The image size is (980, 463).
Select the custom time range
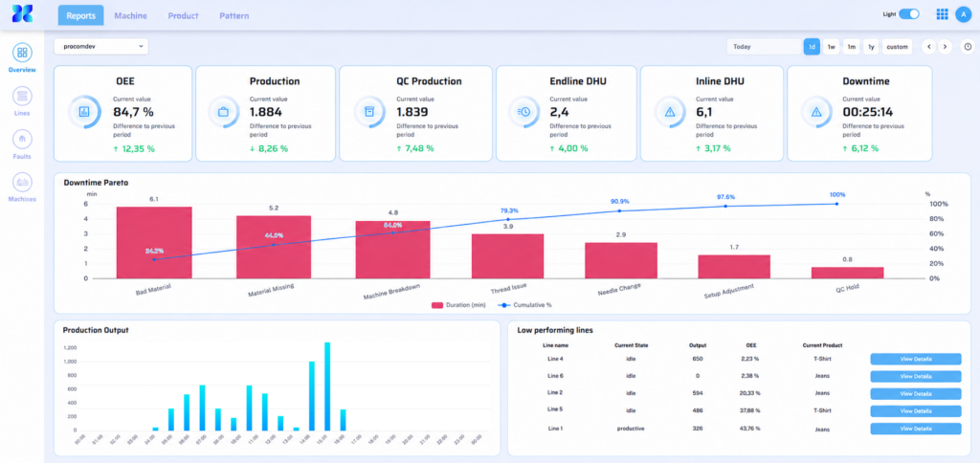coord(897,47)
